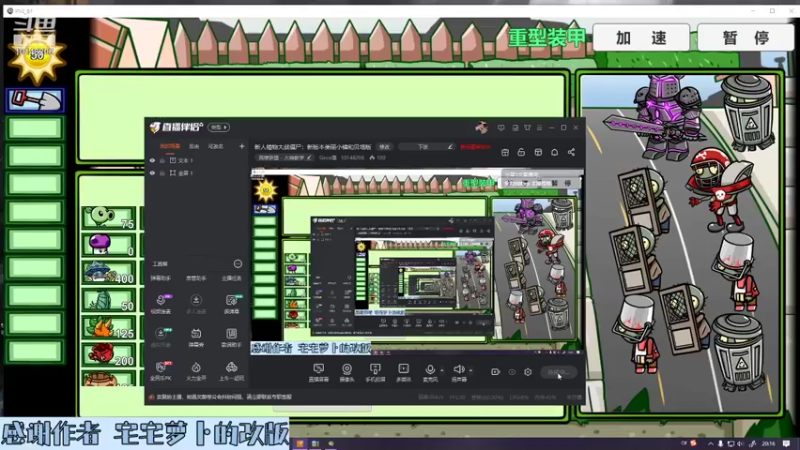The image size is (800, 450).
Task: Toggle visibility of 全屏 1 source
Action: tap(152, 173)
